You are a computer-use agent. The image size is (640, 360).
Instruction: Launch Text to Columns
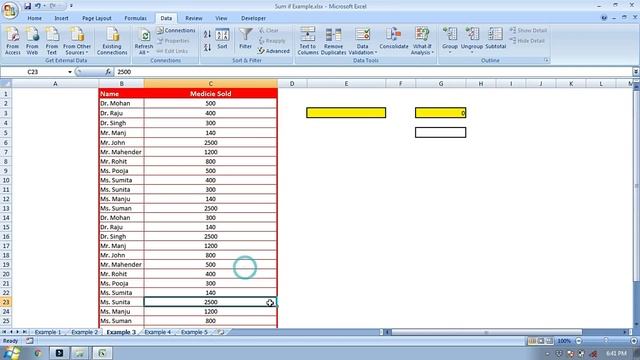click(x=308, y=41)
